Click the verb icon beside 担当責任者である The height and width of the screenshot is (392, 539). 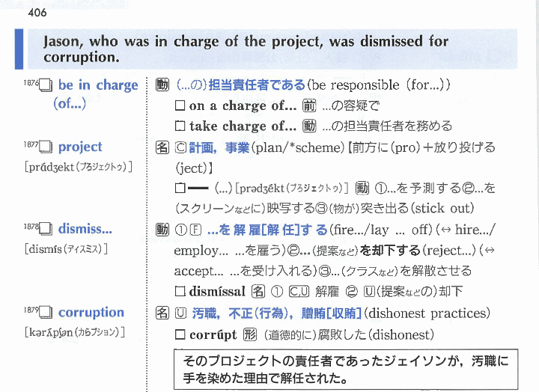tap(162, 85)
